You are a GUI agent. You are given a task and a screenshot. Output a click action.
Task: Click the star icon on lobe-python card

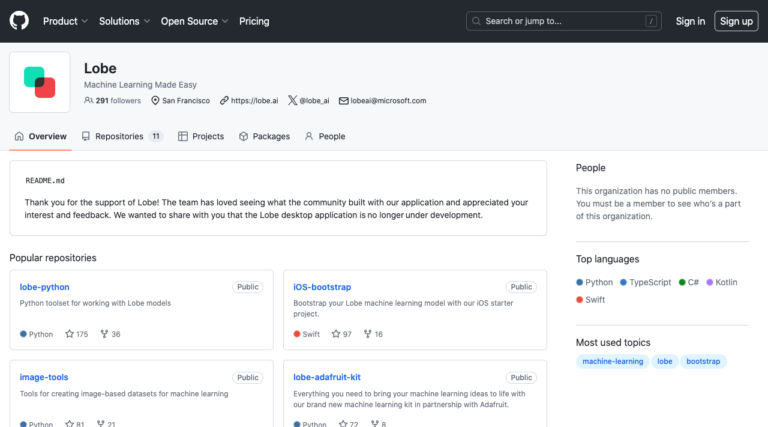coord(70,334)
